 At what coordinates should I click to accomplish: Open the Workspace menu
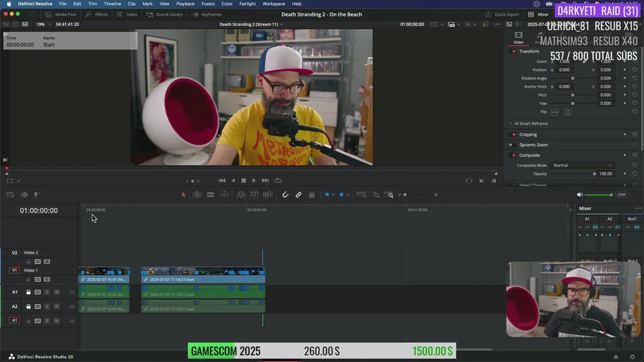pos(274,4)
